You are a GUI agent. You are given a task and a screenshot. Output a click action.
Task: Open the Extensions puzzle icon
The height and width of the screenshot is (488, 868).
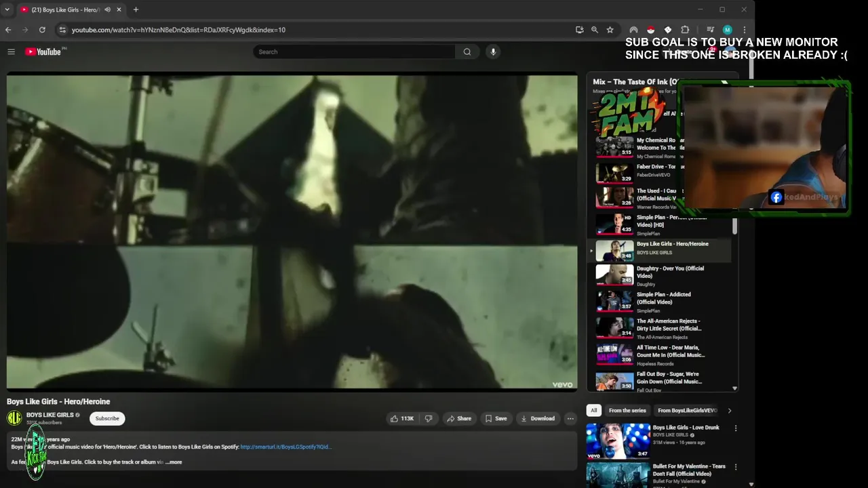685,30
